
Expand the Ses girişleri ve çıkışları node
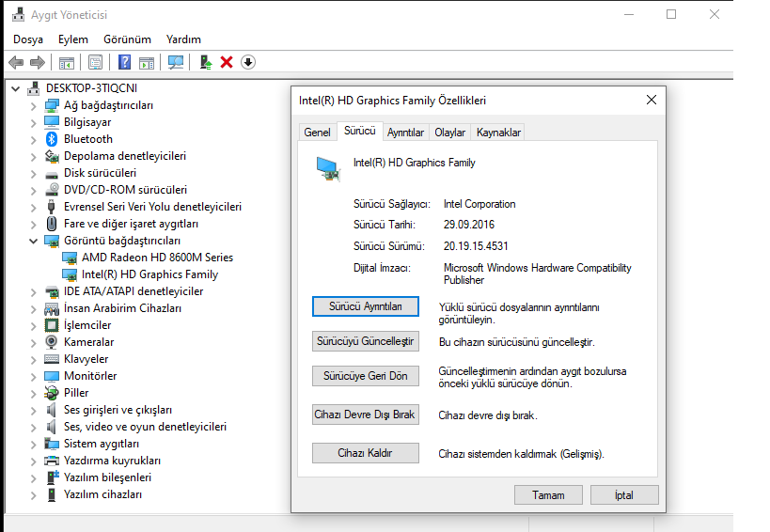coord(34,410)
